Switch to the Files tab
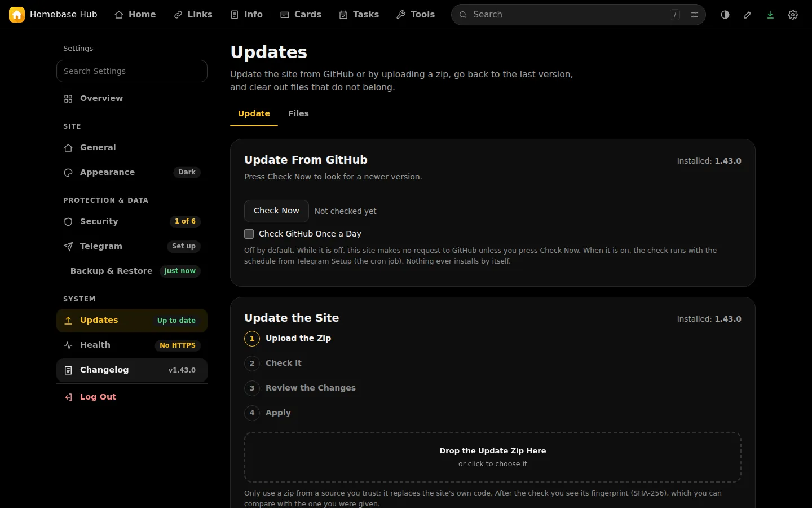This screenshot has height=508, width=812. (298, 113)
